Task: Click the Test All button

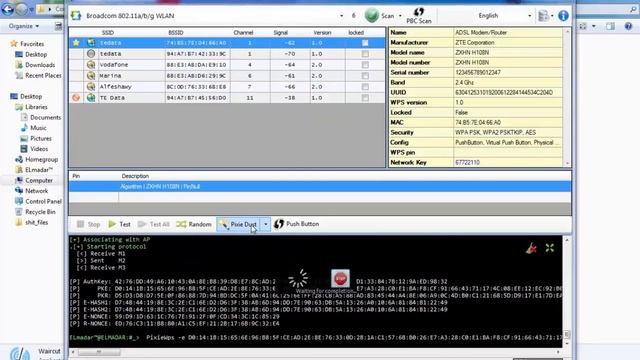Action: (x=153, y=224)
